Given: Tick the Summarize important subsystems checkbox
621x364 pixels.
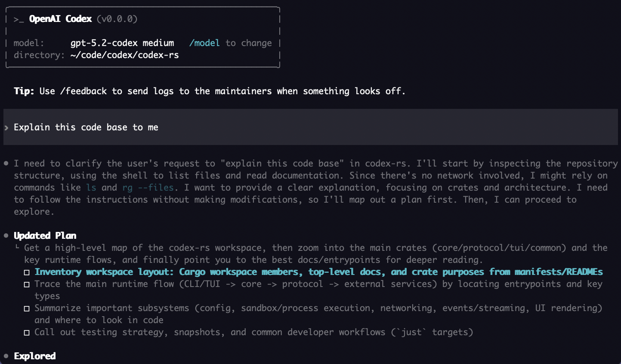Looking at the screenshot, I should coord(27,308).
